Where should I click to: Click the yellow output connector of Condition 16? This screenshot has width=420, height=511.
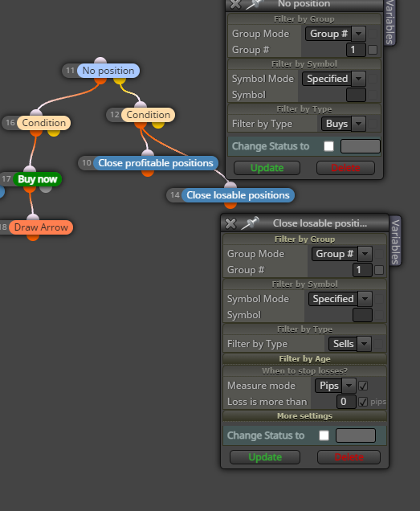(x=54, y=132)
